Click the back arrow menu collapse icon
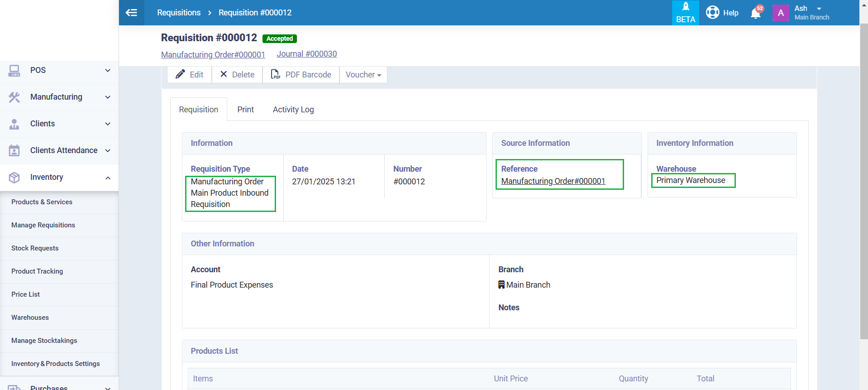This screenshot has width=868, height=390. pyautogui.click(x=131, y=13)
